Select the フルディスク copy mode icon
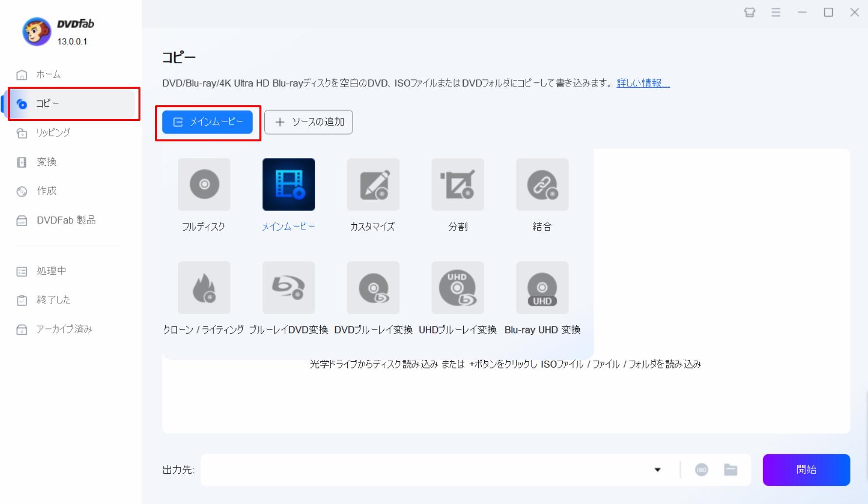This screenshot has width=868, height=504. [204, 184]
